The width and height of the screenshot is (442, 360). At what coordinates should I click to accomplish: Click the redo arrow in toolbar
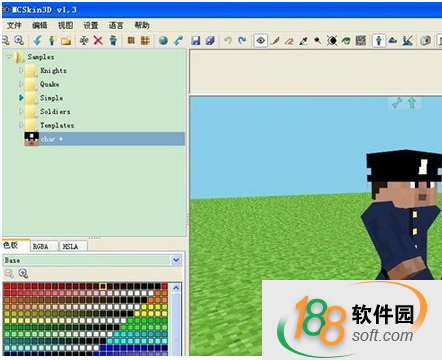click(242, 40)
